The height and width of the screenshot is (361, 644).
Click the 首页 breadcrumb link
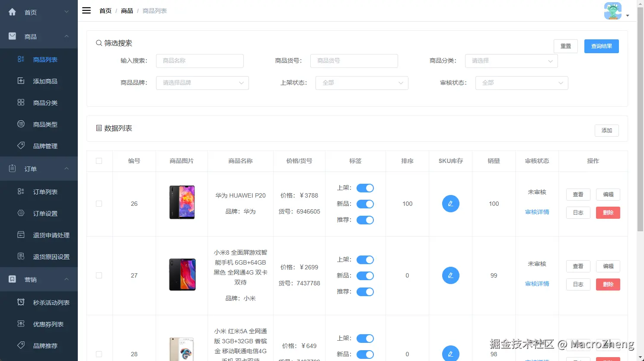(x=105, y=11)
